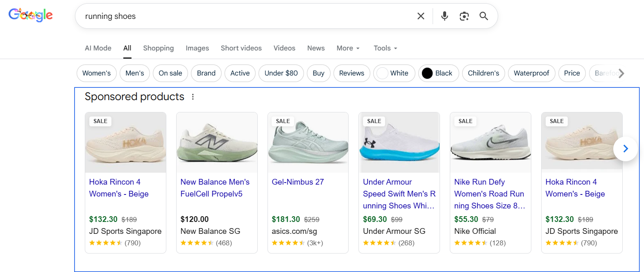Click the star rating with (468) reviews

point(206,243)
